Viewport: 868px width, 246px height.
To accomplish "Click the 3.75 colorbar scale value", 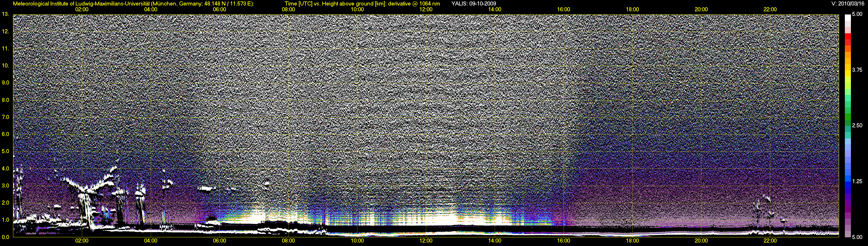I will click(x=857, y=70).
